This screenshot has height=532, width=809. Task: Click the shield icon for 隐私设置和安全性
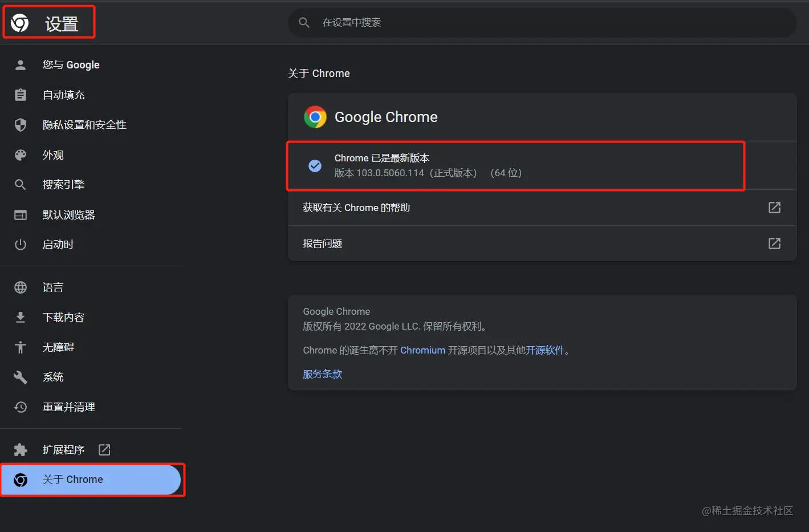click(x=21, y=125)
